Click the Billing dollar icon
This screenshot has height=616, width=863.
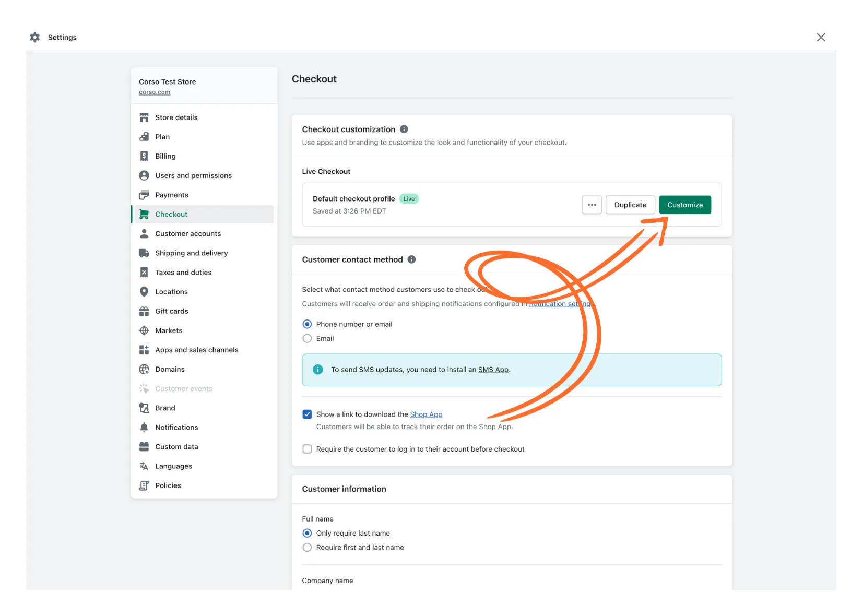coord(144,156)
